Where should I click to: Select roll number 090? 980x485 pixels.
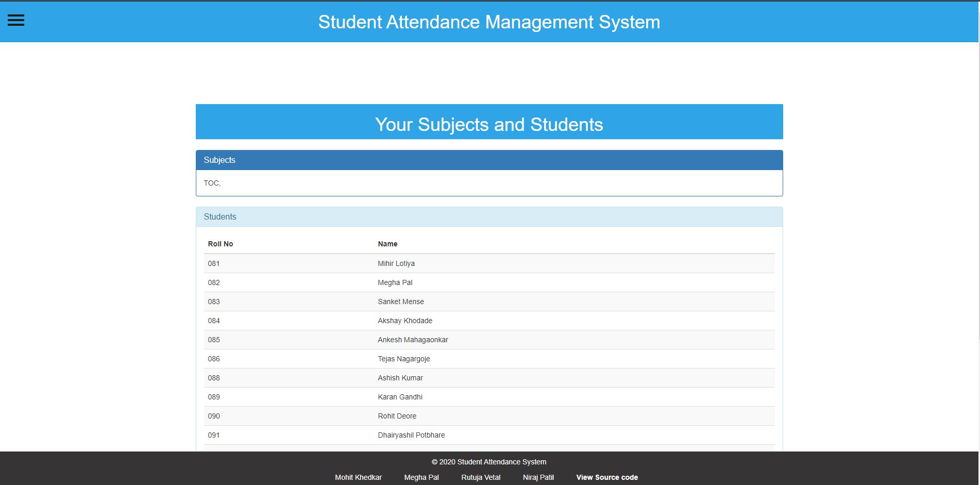click(214, 416)
